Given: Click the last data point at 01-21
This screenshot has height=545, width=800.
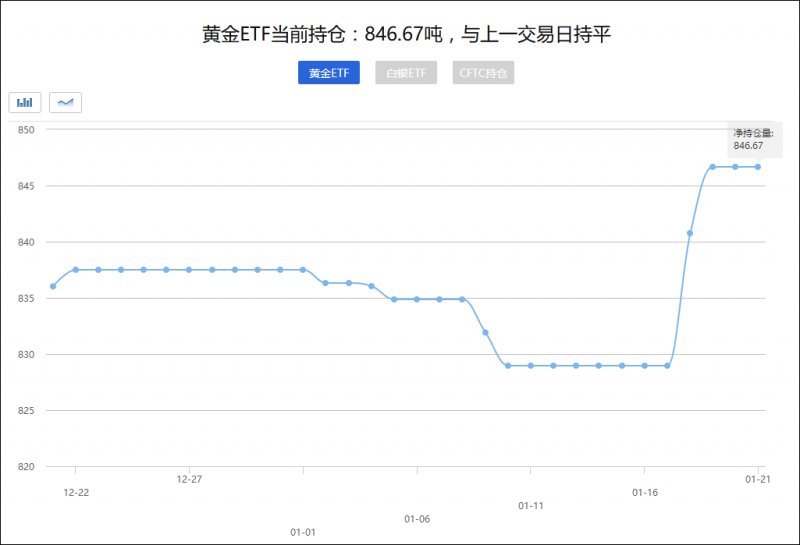Looking at the screenshot, I should (x=758, y=167).
